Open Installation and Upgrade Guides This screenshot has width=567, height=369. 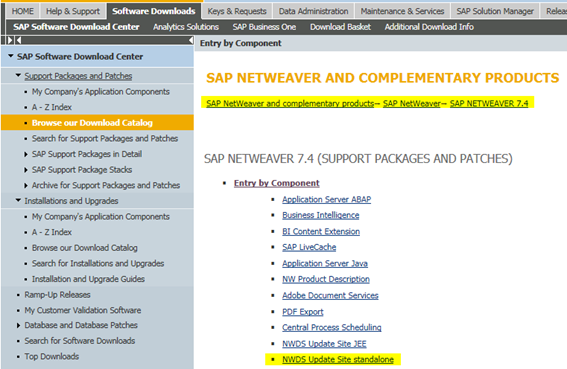pyautogui.click(x=88, y=279)
